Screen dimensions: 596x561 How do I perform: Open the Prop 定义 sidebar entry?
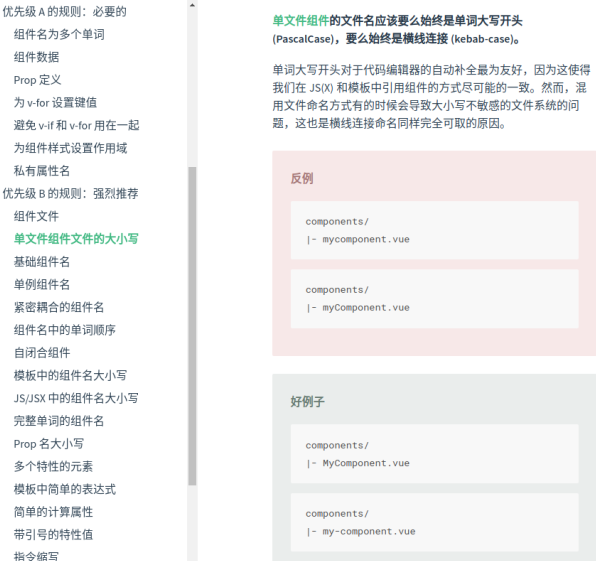[37, 80]
